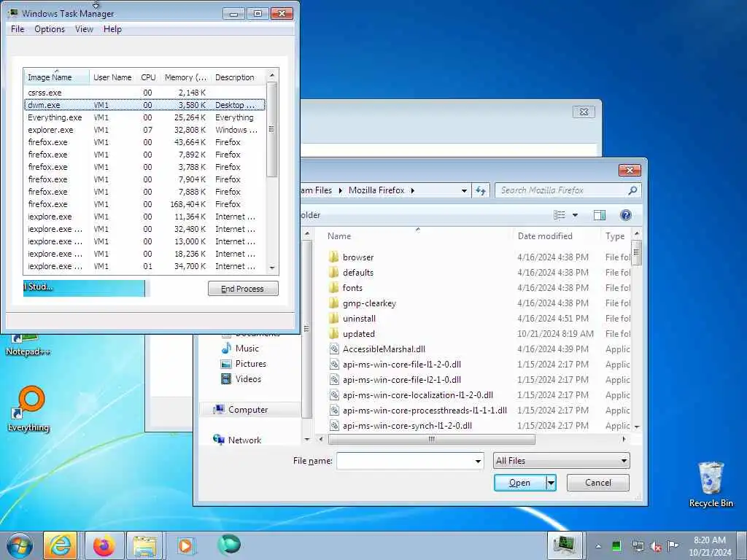Viewport: 747px width, 560px height.
Task: Open the Open button split arrow
Action: tap(551, 483)
